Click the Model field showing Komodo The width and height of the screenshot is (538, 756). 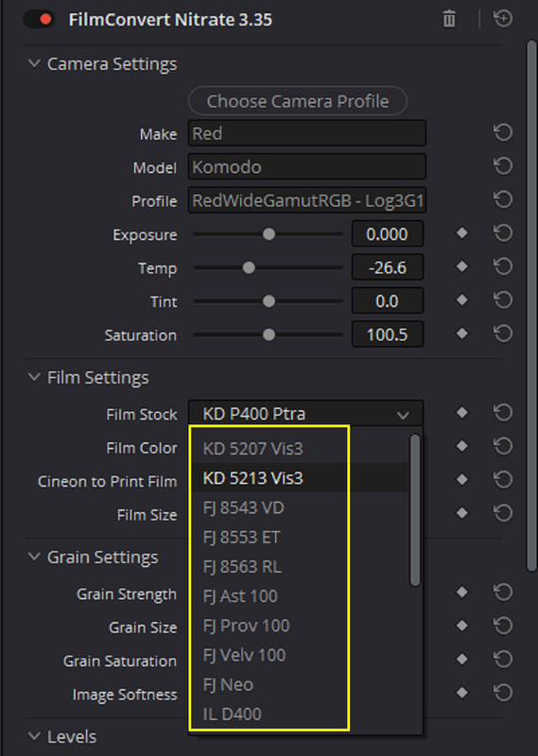pyautogui.click(x=307, y=167)
